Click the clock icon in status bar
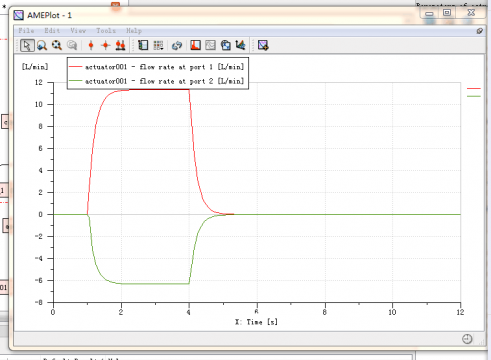Image resolution: width=491 pixels, height=360 pixels. point(467,339)
